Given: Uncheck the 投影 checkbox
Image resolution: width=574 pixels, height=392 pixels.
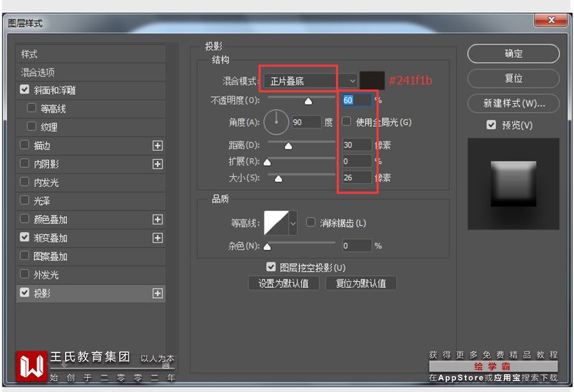Looking at the screenshot, I should pos(24,292).
